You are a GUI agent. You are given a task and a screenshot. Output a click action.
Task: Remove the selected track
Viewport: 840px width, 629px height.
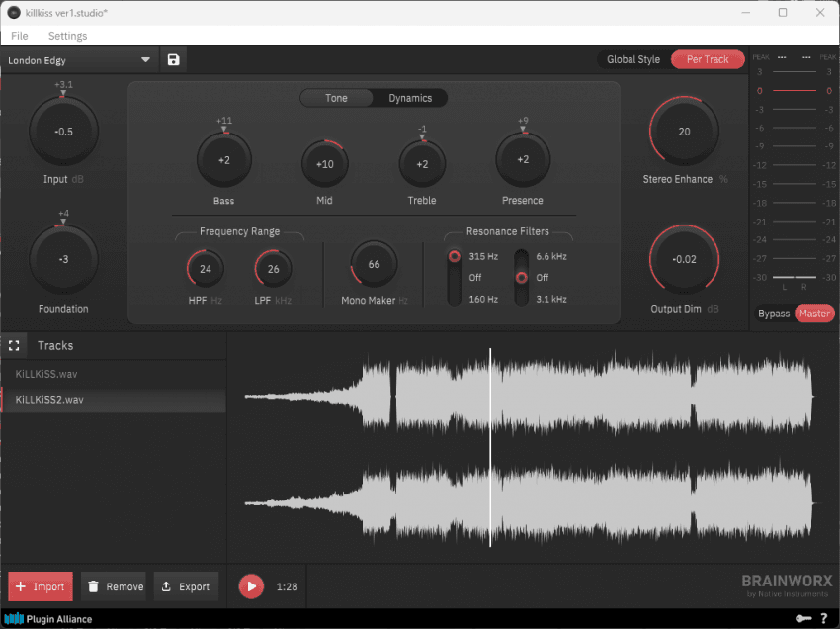pos(116,586)
